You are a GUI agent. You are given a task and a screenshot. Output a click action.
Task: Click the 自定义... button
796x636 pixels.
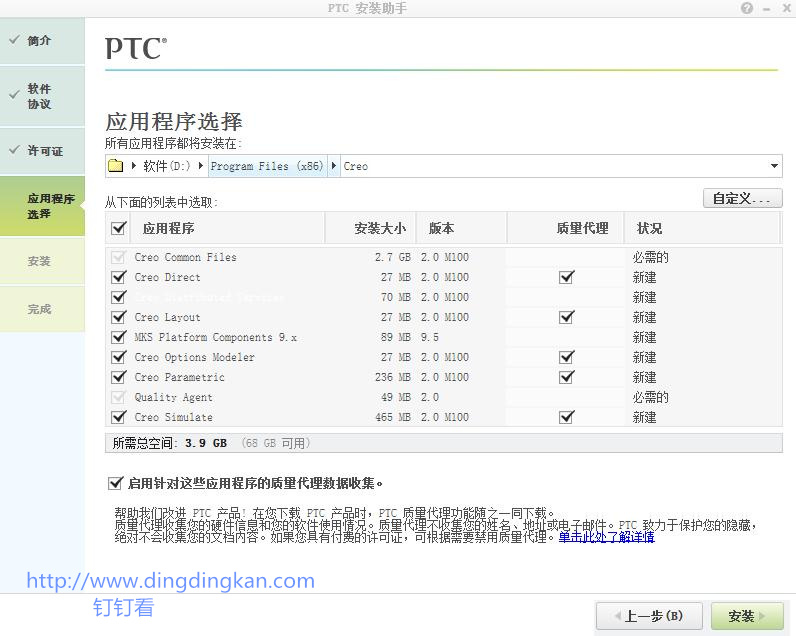pos(742,198)
